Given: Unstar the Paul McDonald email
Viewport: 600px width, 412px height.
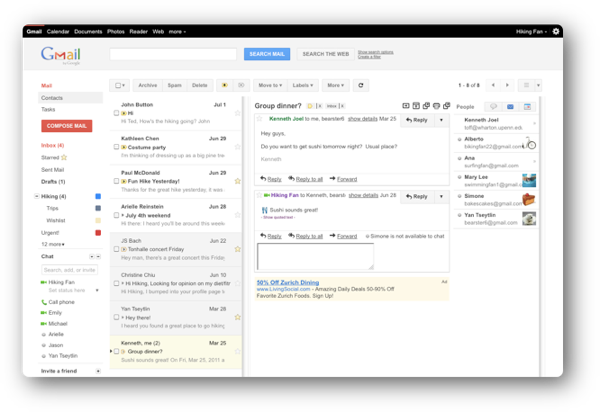Looking at the screenshot, I should click(x=238, y=181).
